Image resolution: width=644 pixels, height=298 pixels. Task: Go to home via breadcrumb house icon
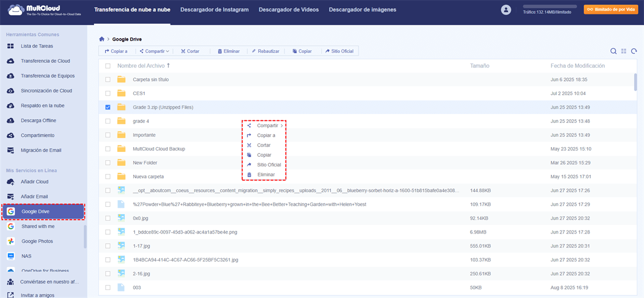pos(102,39)
